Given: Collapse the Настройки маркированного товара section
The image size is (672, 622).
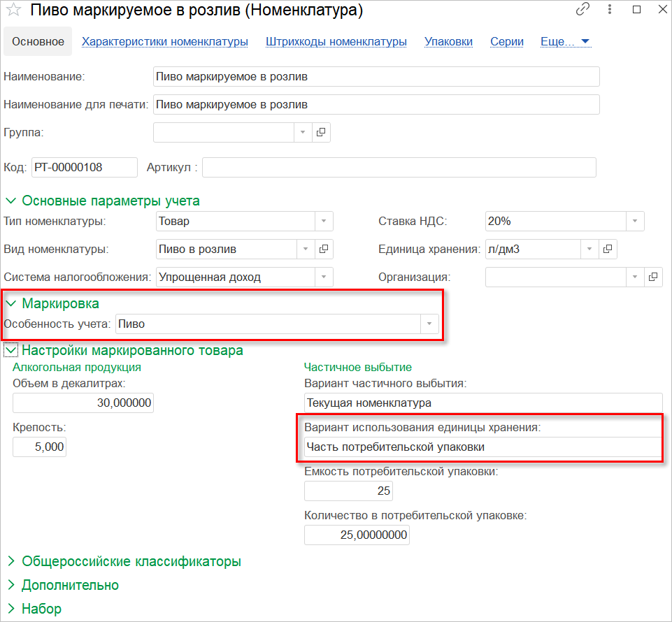Looking at the screenshot, I should (12, 351).
